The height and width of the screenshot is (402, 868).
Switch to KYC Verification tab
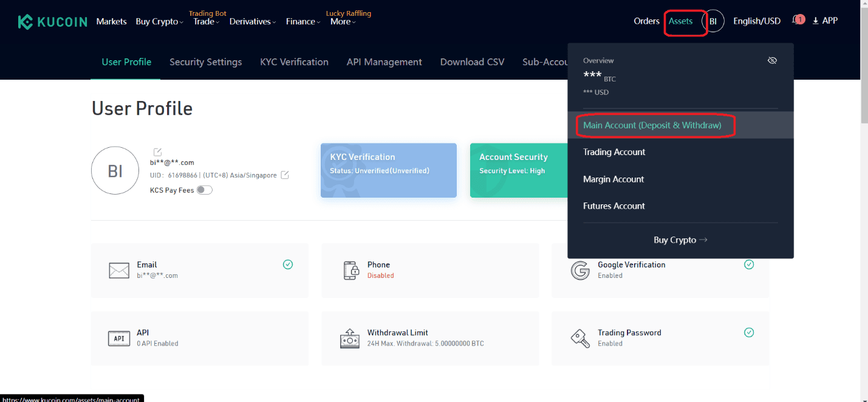click(294, 61)
